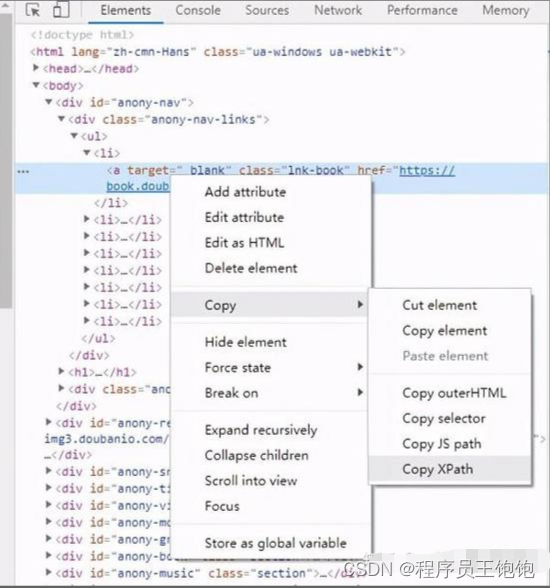Screen dimensions: 550x588
Task: Open the Console tab
Action: pos(198,10)
